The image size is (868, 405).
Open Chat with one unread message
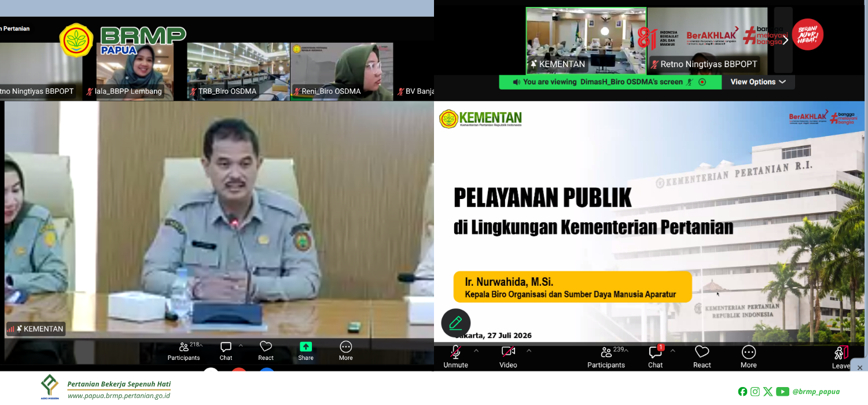pyautogui.click(x=656, y=357)
